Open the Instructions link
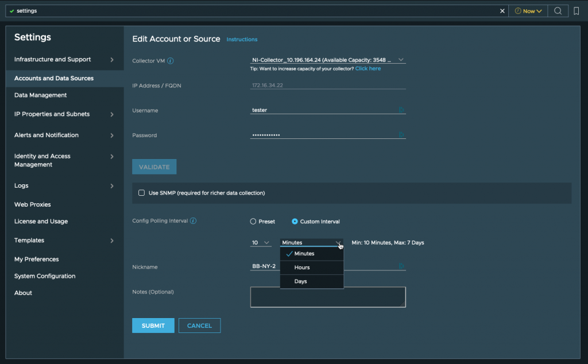588x364 pixels. coord(242,40)
